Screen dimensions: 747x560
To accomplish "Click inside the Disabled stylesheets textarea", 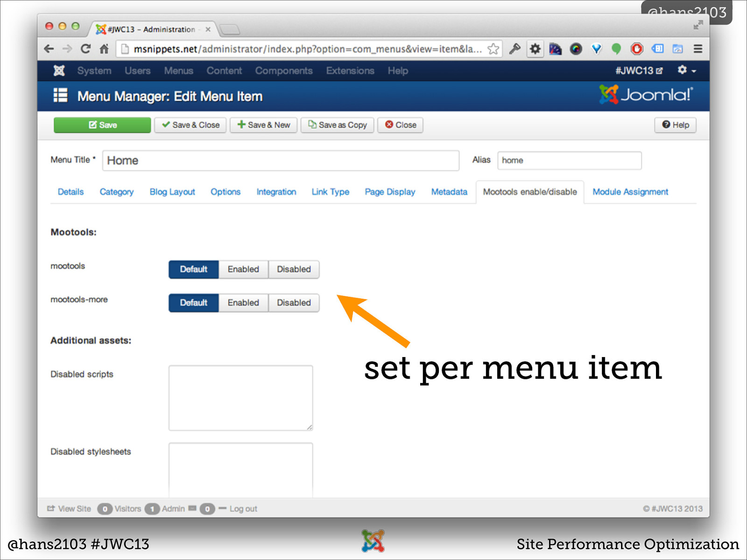I will pos(241,470).
